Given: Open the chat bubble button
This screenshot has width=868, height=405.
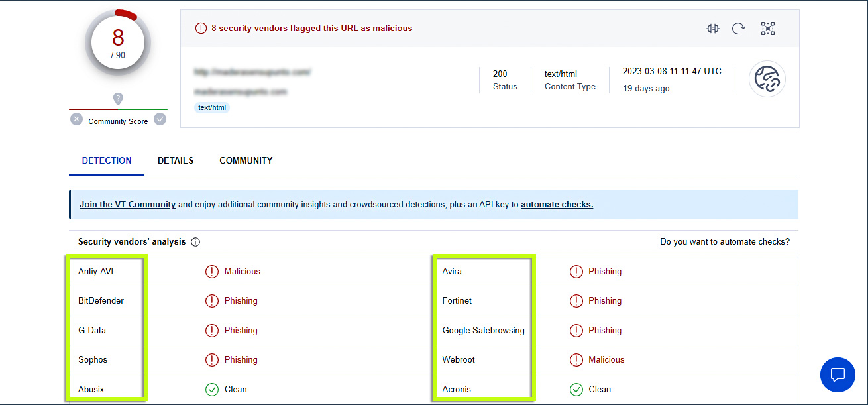Looking at the screenshot, I should point(838,375).
